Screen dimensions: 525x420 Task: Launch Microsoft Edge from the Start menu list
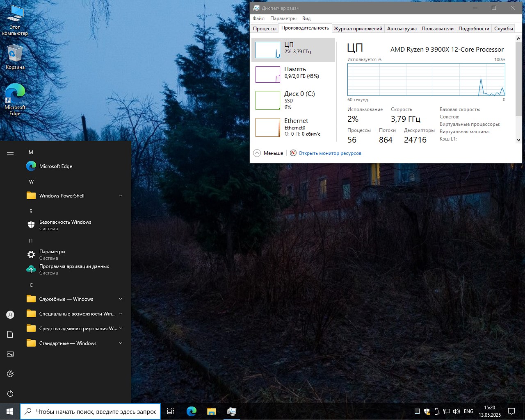point(74,166)
